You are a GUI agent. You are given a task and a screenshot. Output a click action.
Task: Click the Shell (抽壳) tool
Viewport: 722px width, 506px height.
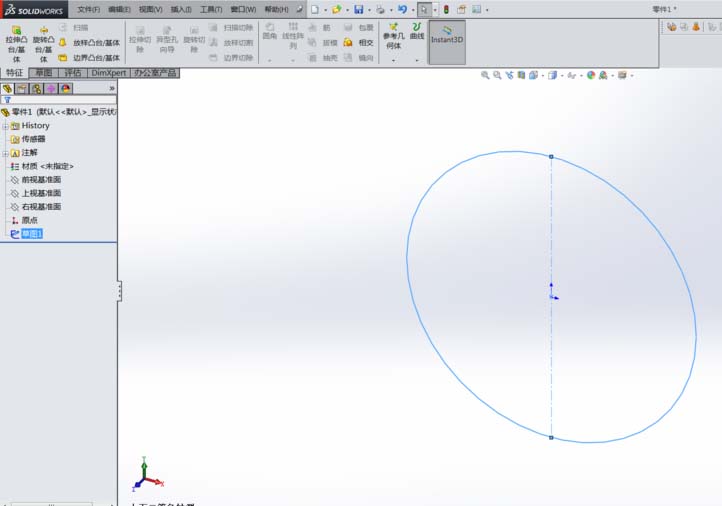pos(323,58)
